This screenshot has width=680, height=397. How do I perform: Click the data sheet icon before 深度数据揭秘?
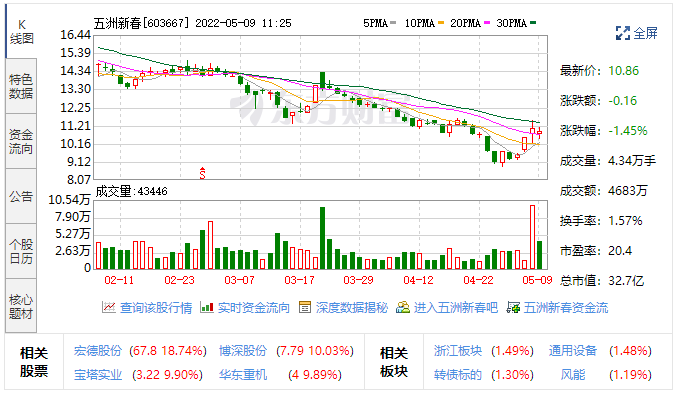[x=305, y=307]
